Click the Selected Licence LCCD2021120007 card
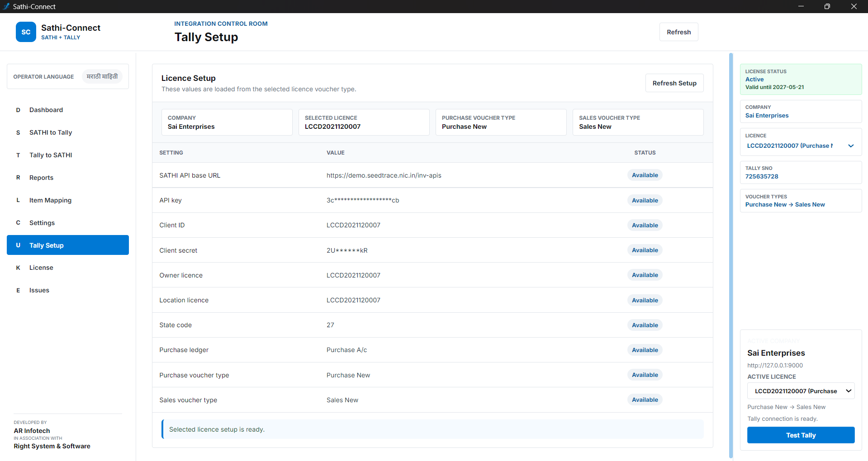The height and width of the screenshot is (461, 868). (x=364, y=122)
